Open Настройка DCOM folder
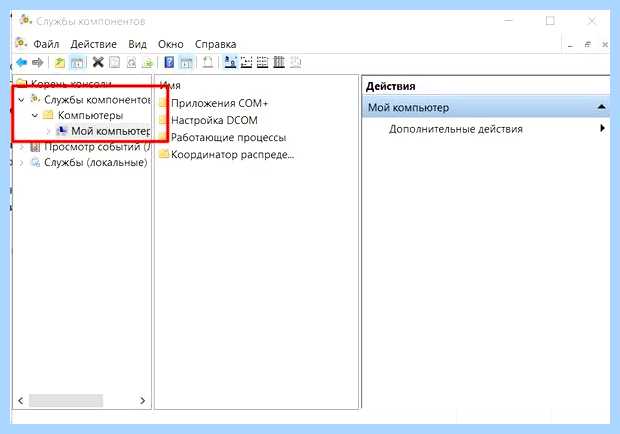Screen dimensions: 620x434 [214, 120]
